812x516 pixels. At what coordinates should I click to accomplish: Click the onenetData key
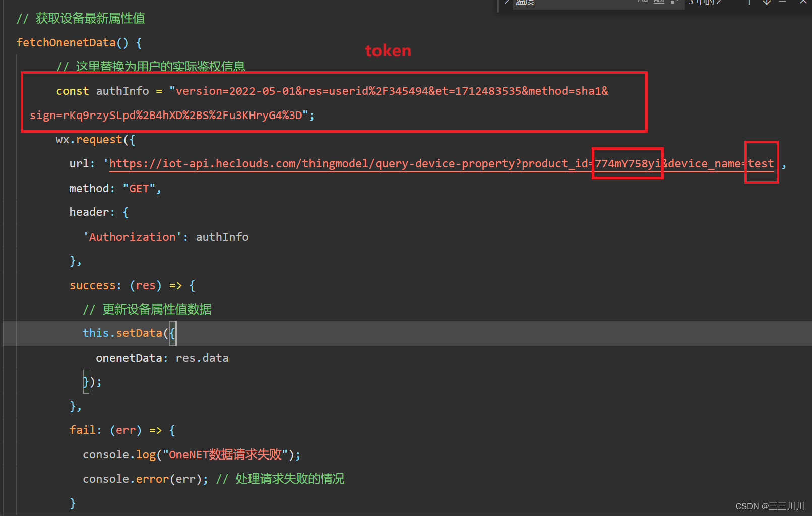[x=129, y=358]
